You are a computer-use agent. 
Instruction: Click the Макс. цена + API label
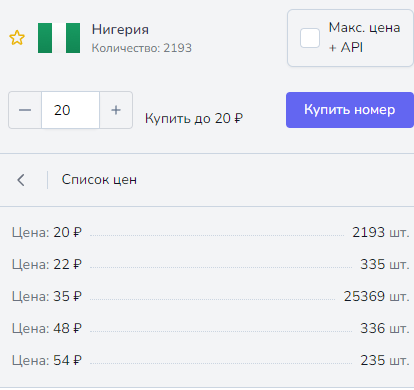click(364, 37)
